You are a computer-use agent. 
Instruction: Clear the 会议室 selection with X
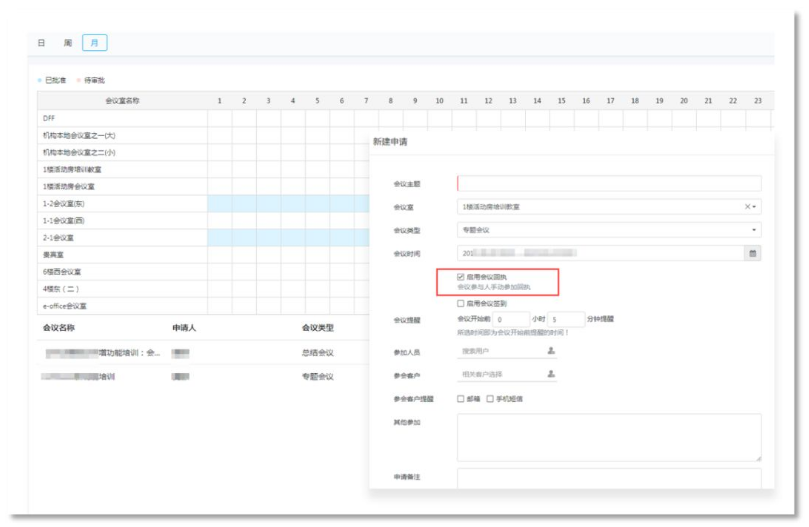click(x=747, y=206)
